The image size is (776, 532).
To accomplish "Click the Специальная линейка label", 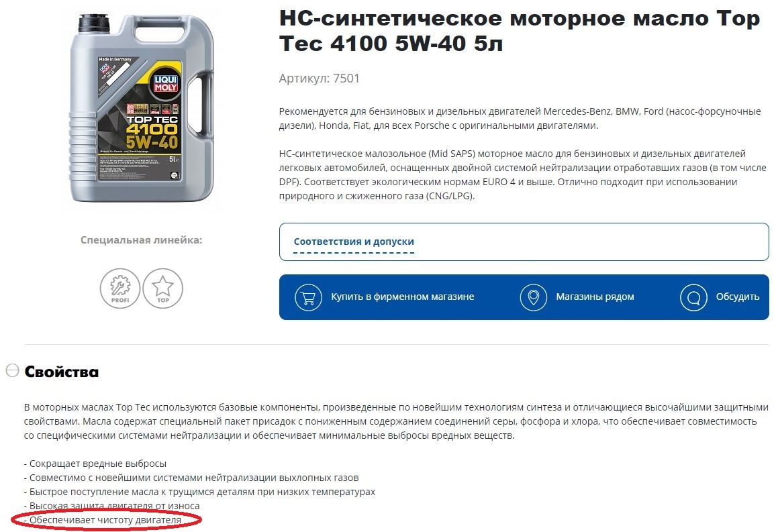I will 142,240.
